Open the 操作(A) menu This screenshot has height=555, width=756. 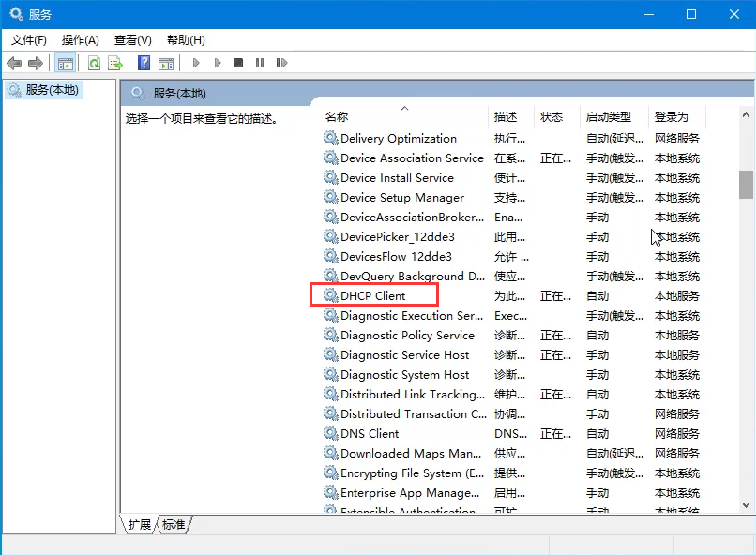(x=81, y=40)
